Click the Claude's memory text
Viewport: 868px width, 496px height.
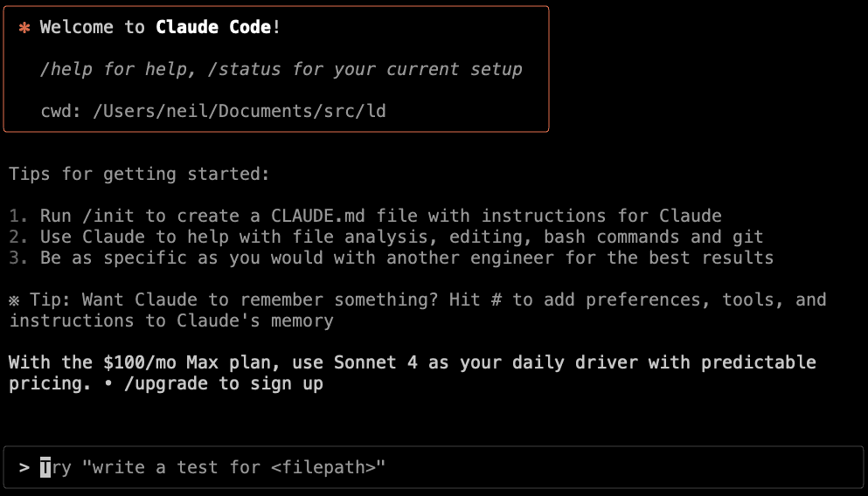[260, 320]
